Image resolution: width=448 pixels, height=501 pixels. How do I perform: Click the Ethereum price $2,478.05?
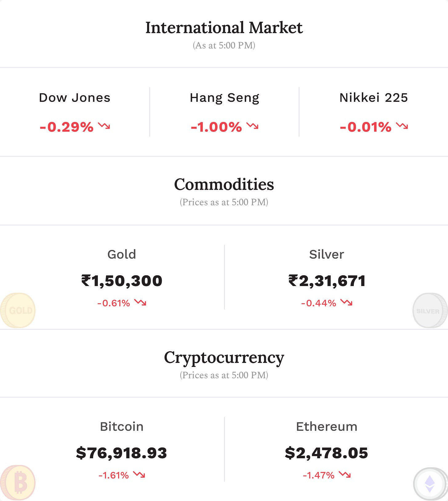(x=326, y=453)
